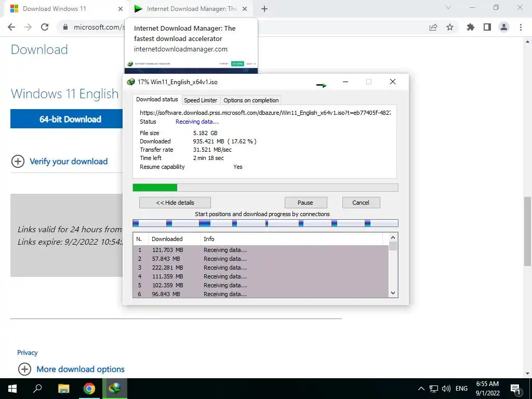Select the Download status tab

coord(157,99)
